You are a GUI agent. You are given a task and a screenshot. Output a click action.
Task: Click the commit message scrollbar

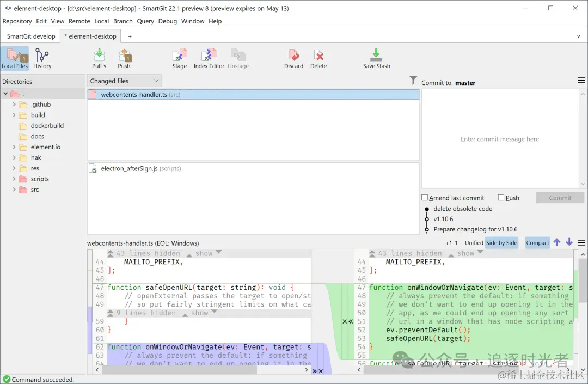coord(583,139)
